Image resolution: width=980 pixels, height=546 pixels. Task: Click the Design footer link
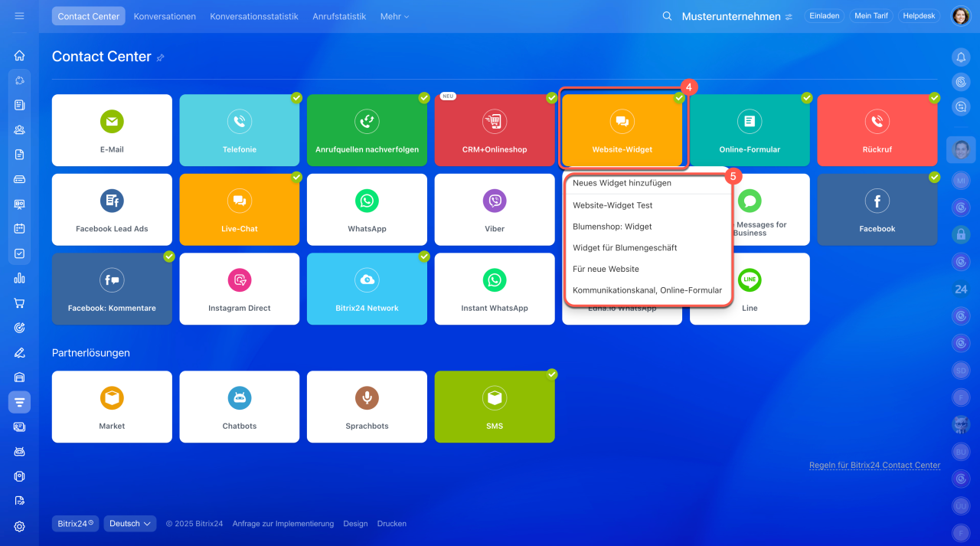[x=355, y=524]
